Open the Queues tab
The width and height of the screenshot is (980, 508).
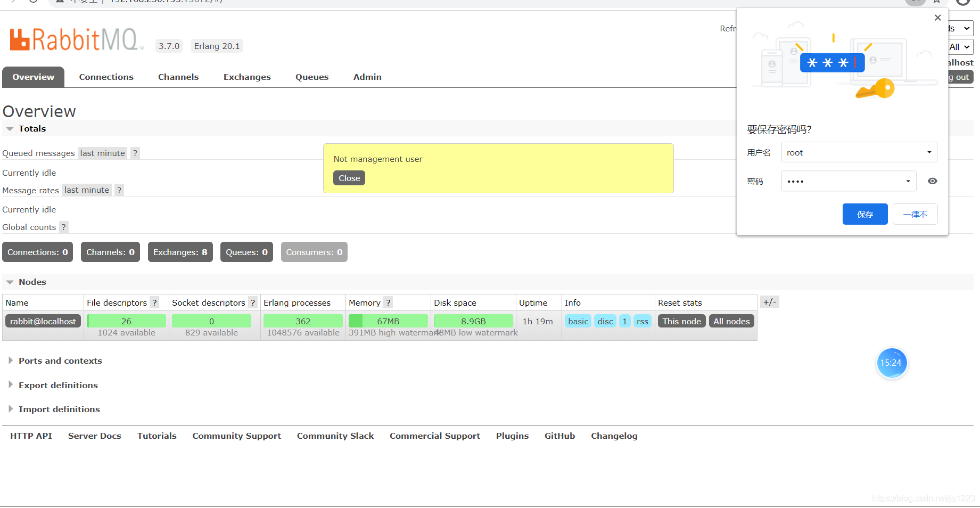pyautogui.click(x=312, y=77)
